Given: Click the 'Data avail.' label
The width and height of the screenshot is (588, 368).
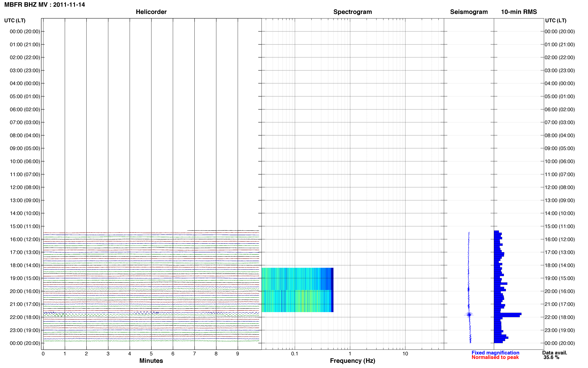Looking at the screenshot, I should tap(555, 353).
